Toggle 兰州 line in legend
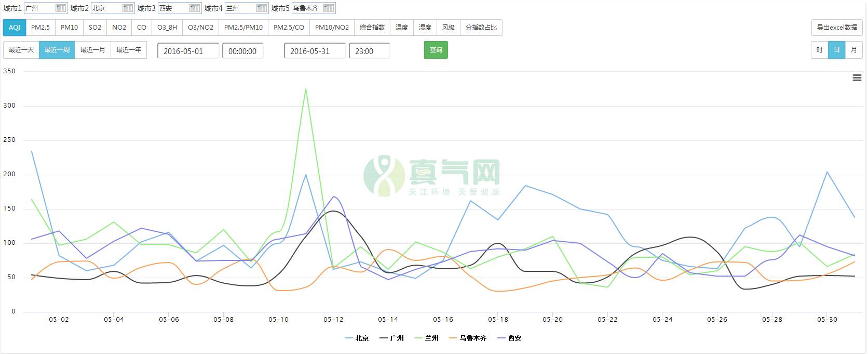This screenshot has height=354, width=868. click(427, 338)
